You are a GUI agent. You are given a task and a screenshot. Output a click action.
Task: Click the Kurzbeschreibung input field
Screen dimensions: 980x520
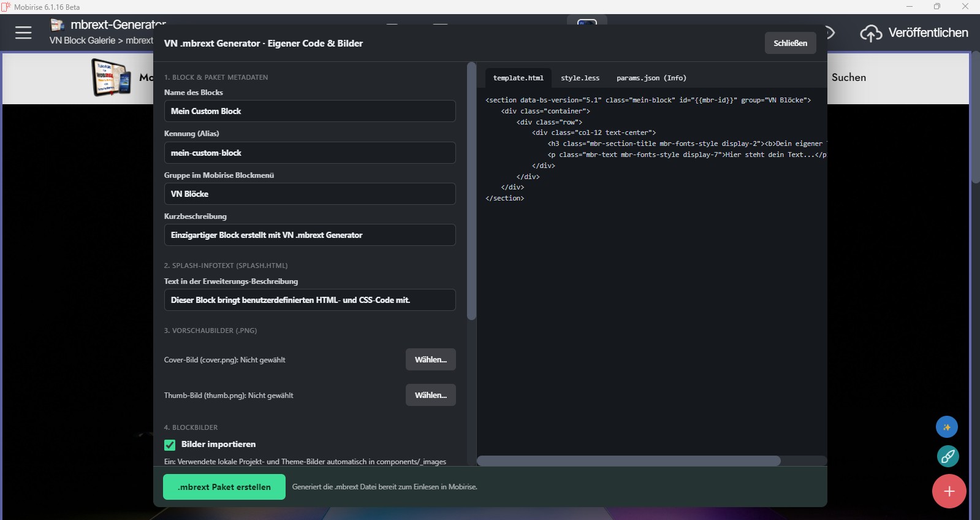pos(310,235)
